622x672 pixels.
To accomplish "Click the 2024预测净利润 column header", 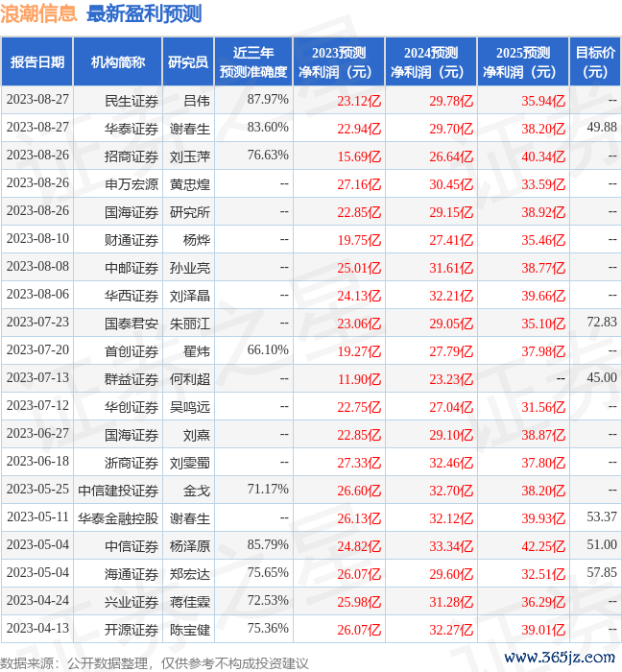I will point(431,62).
